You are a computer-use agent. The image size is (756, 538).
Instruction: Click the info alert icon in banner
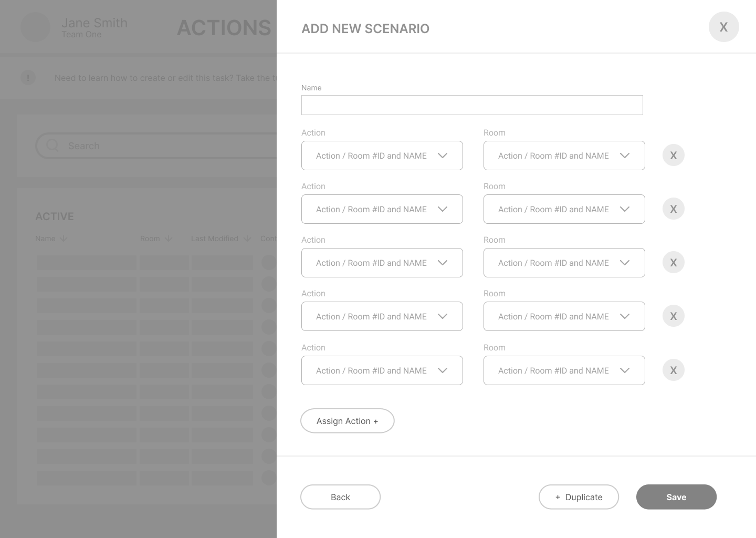pyautogui.click(x=28, y=78)
